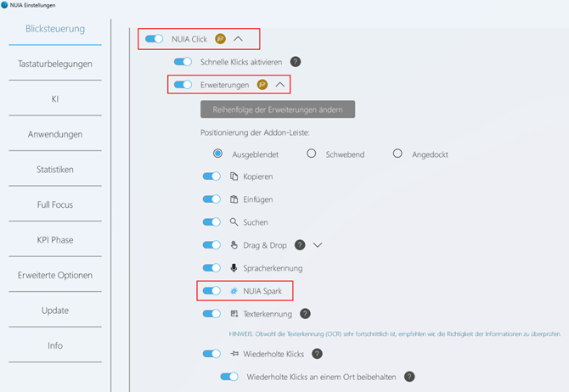
Task: Click help icon for Klicks an einem Ort beibehalten
Action: [409, 377]
